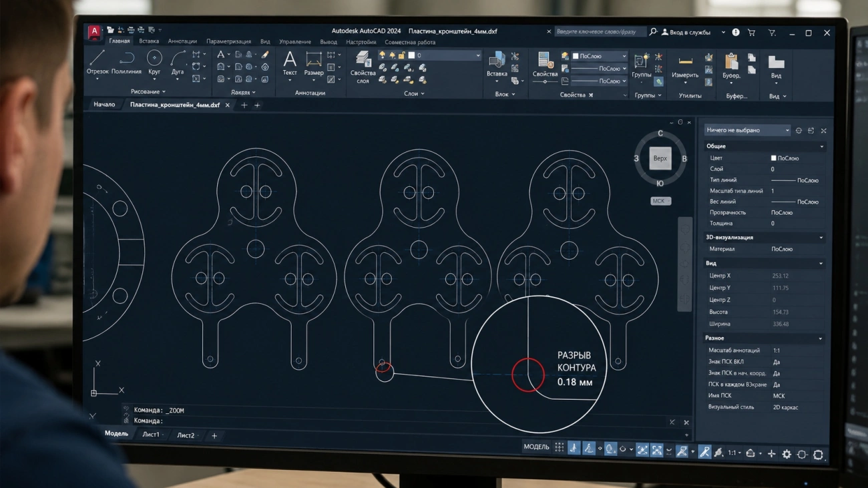Click the Верх face of the ViewCube
Viewport: 868px width, 488px height.
[660, 158]
